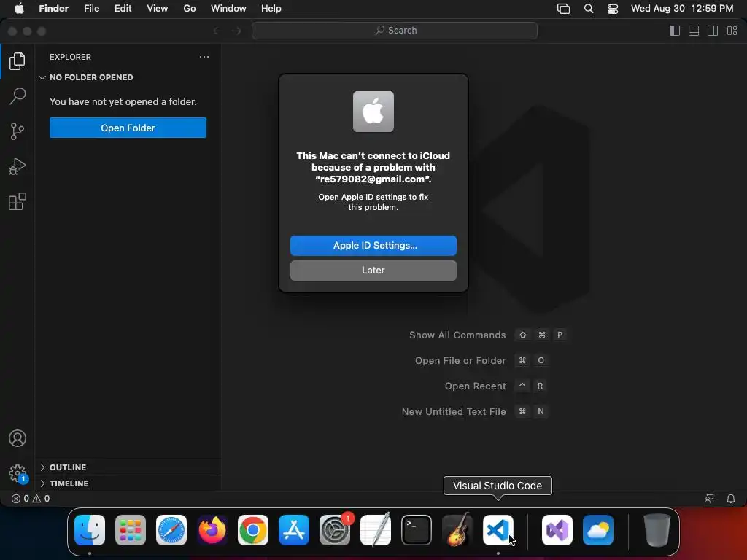Launch Google Chrome from the Dock

point(253,530)
